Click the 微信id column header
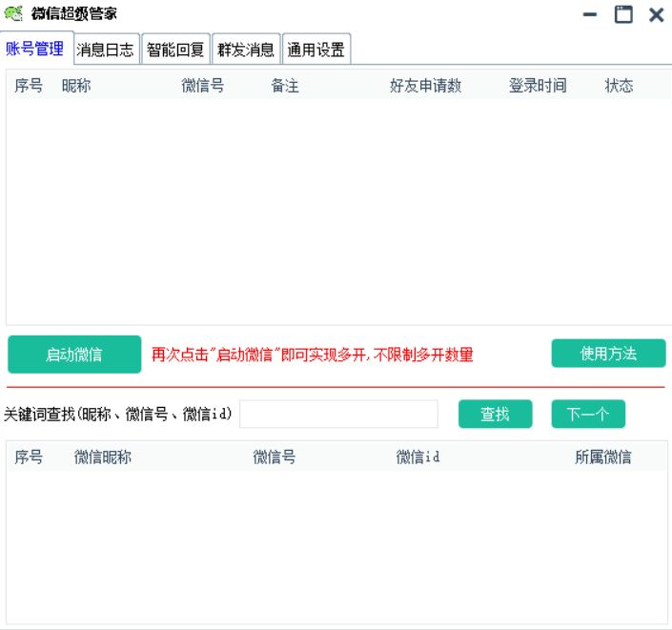Screen dimensions: 672x630 click(417, 457)
